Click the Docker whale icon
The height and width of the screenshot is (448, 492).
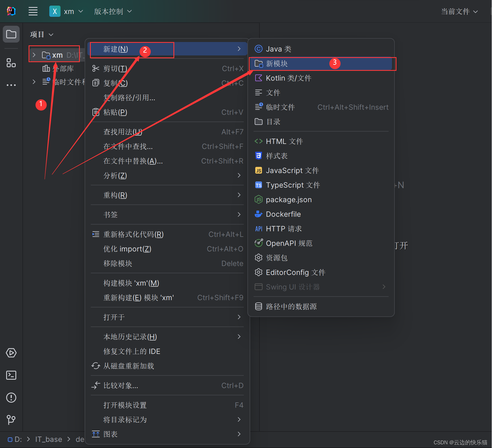(x=258, y=214)
